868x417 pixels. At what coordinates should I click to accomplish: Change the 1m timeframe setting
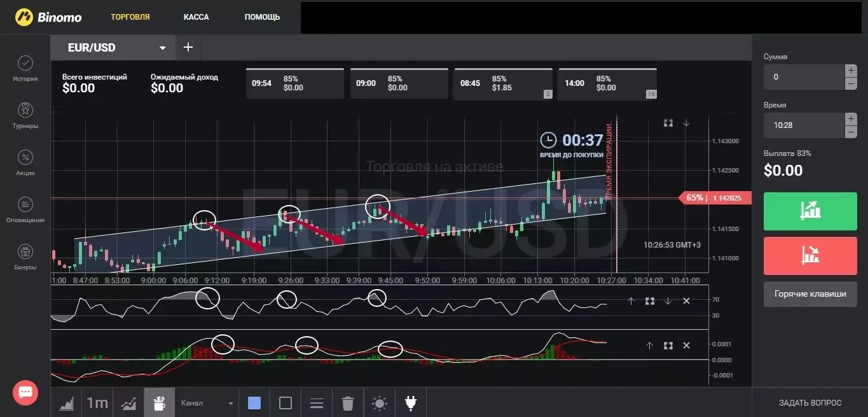pos(97,403)
